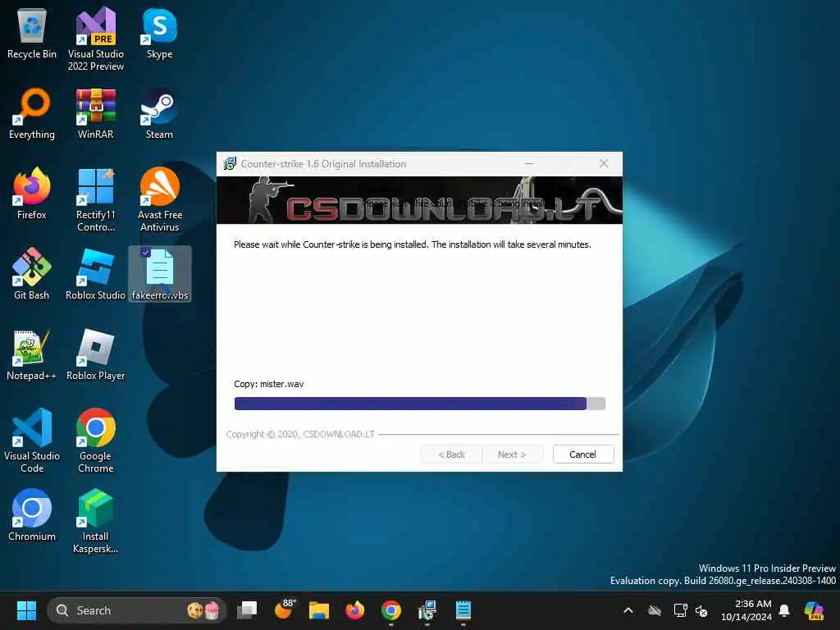The width and height of the screenshot is (840, 630).
Task: Select the Steam desktop shortcut
Action: [160, 113]
